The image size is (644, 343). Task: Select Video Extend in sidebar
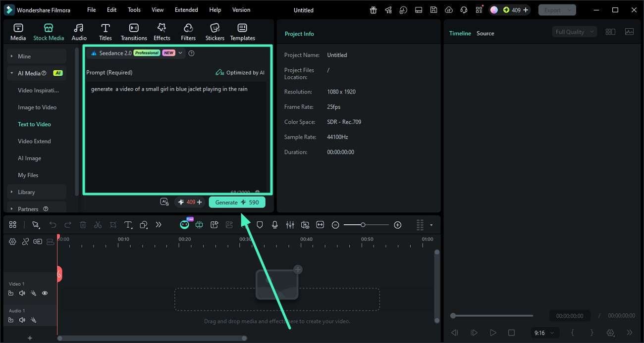tap(34, 141)
